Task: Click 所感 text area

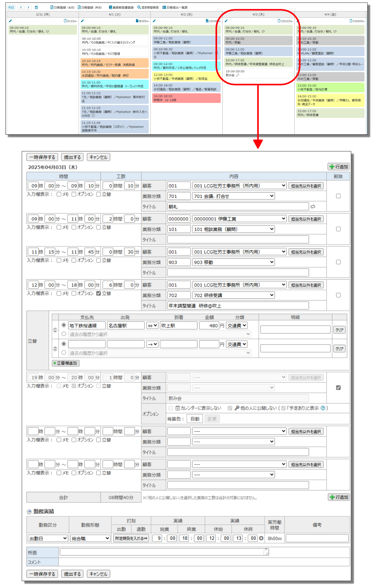Action: click(164, 552)
